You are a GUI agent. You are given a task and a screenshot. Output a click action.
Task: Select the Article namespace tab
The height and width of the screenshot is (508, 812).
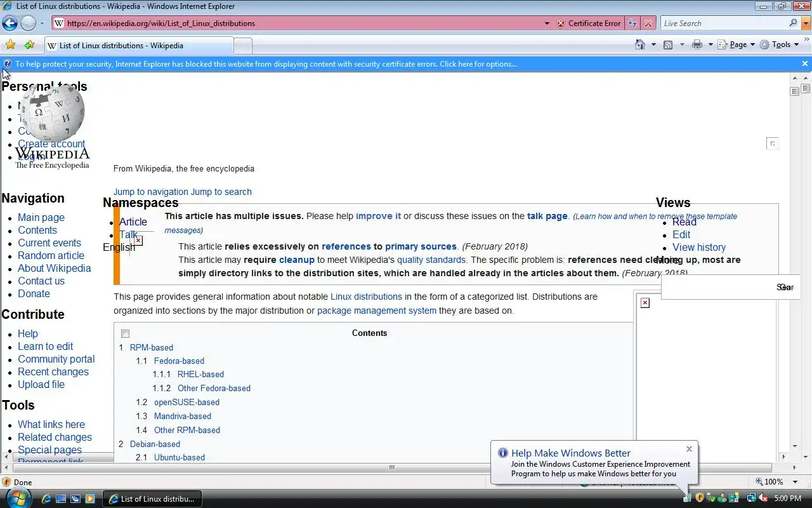click(133, 222)
